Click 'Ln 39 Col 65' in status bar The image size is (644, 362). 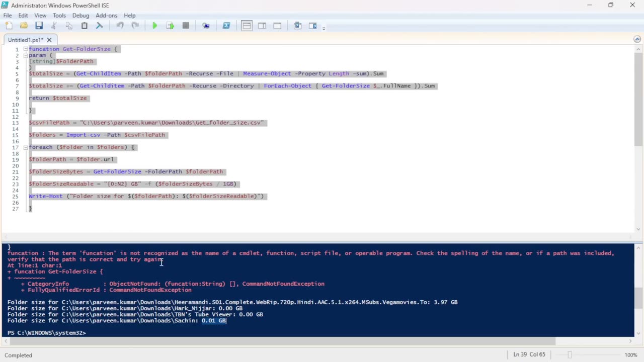(x=529, y=355)
